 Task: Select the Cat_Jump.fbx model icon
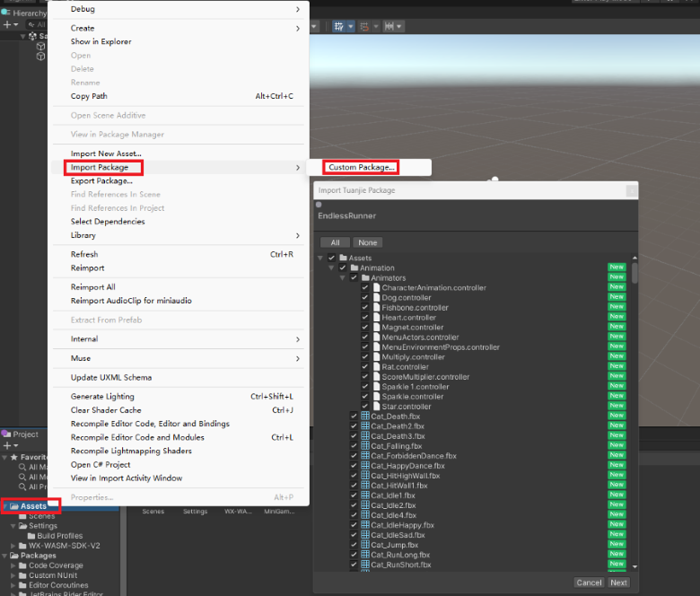coord(365,545)
